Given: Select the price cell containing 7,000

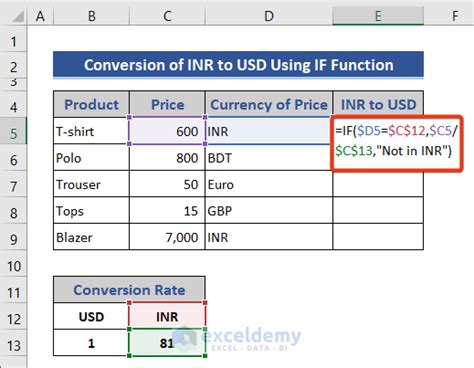Looking at the screenshot, I should pos(167,237).
